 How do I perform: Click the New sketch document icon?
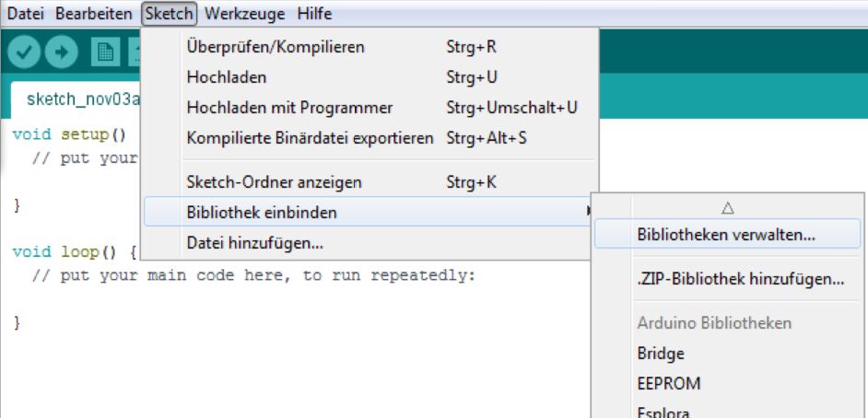tap(104, 53)
